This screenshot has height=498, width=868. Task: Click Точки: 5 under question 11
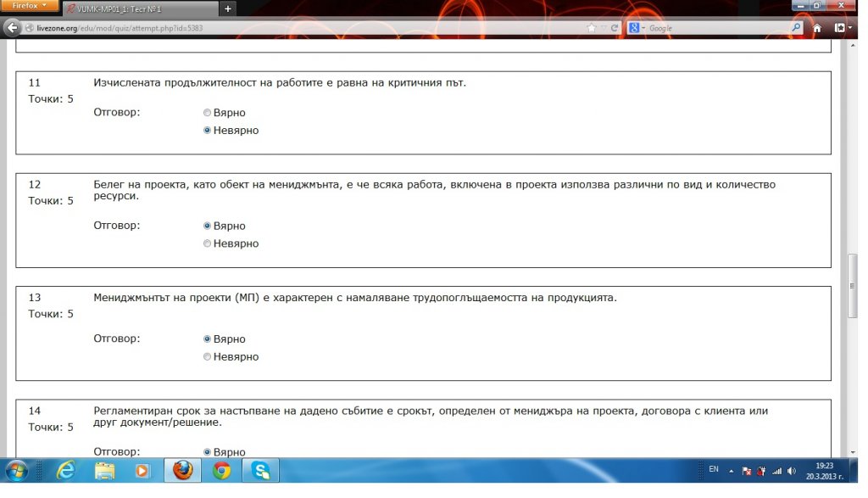(x=50, y=98)
